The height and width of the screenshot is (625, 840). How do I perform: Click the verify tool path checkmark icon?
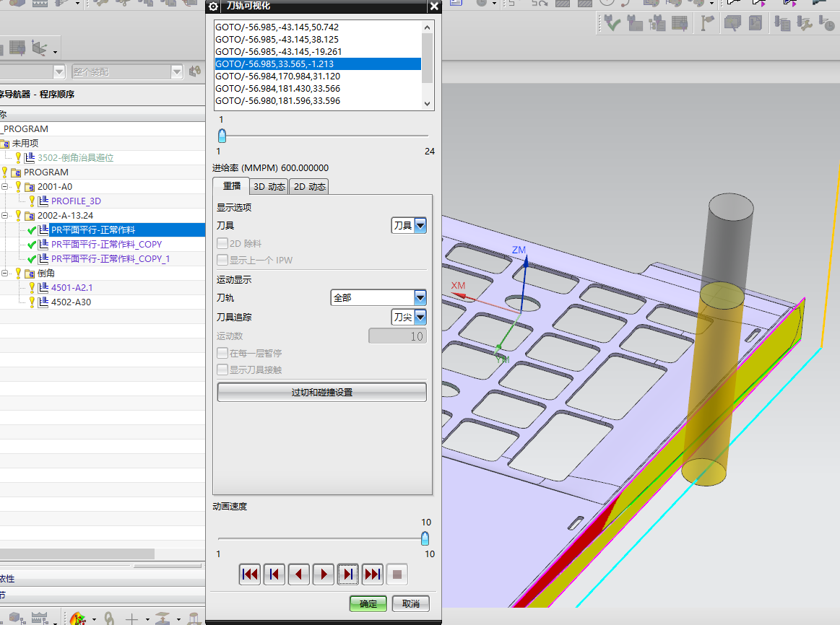point(612,25)
